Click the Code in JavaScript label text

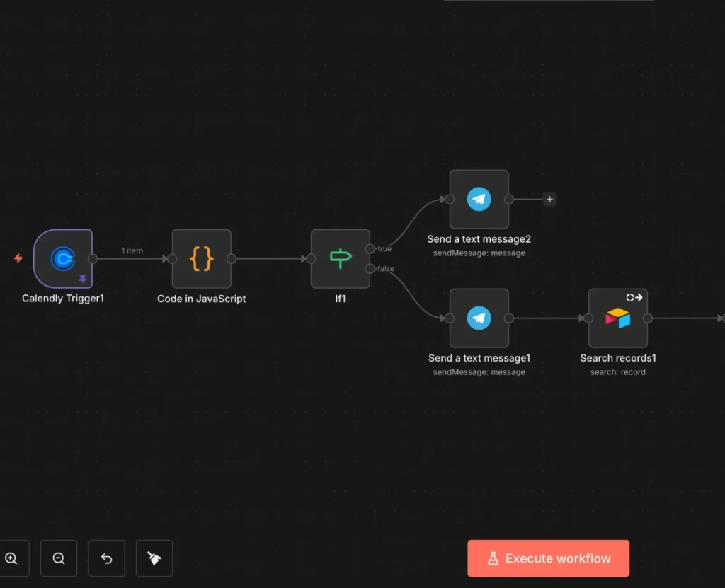(x=202, y=299)
